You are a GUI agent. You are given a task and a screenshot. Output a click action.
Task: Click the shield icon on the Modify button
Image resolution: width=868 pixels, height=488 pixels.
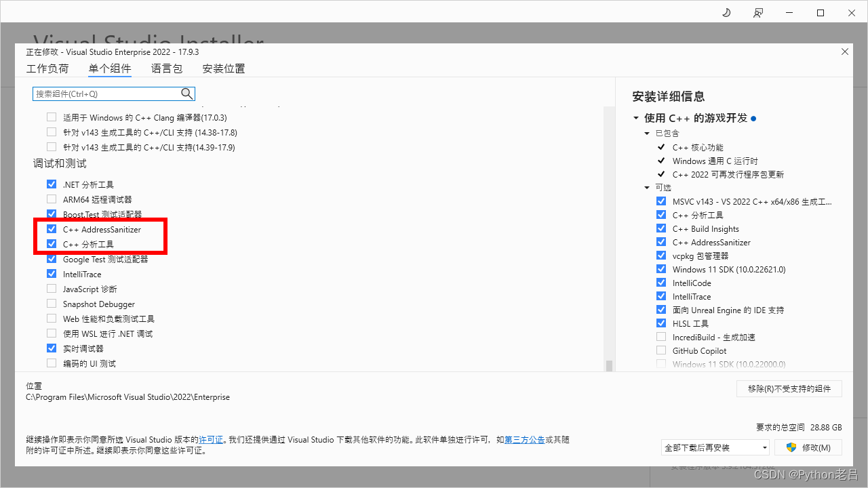coord(791,447)
